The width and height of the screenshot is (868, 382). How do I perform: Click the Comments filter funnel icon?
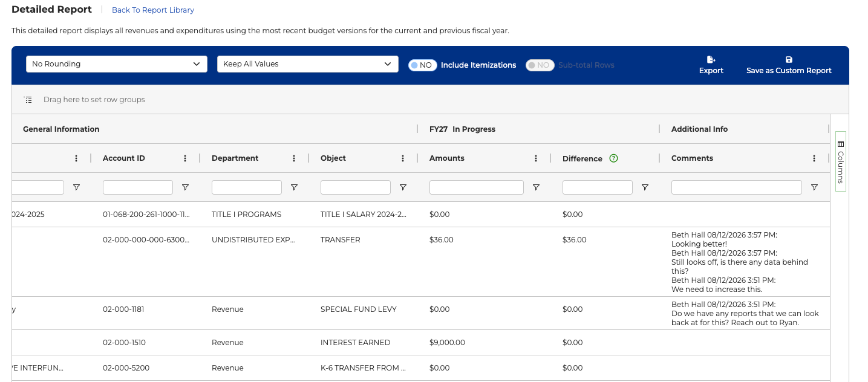814,187
